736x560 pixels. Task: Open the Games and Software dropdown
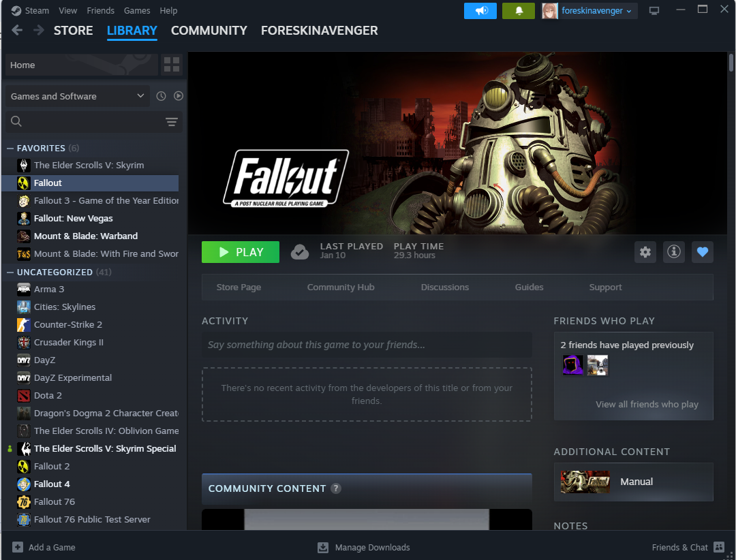coord(78,96)
